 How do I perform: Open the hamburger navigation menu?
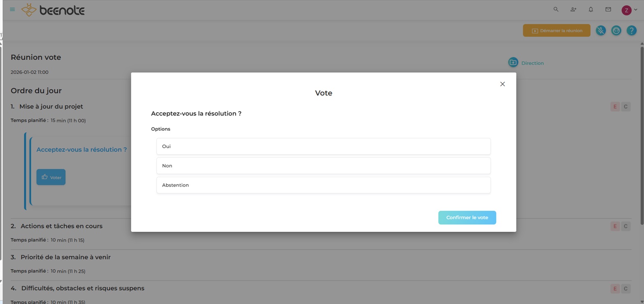pyautogui.click(x=12, y=10)
